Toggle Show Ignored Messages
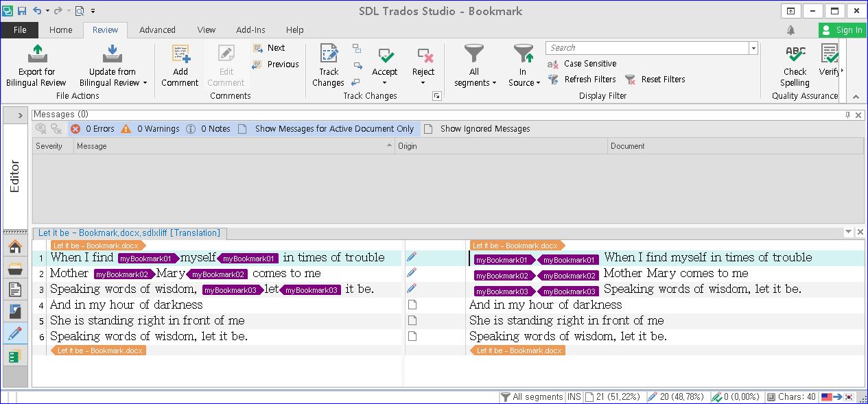This screenshot has width=868, height=404. [x=477, y=129]
